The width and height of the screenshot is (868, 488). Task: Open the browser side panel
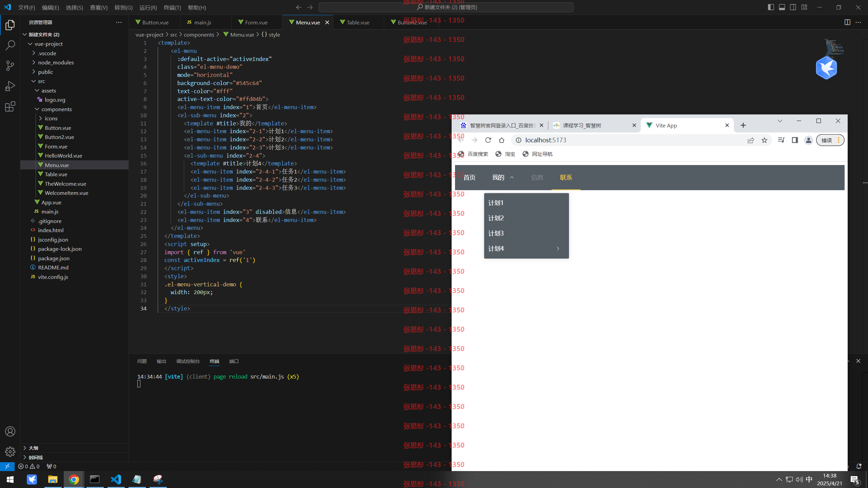click(795, 140)
